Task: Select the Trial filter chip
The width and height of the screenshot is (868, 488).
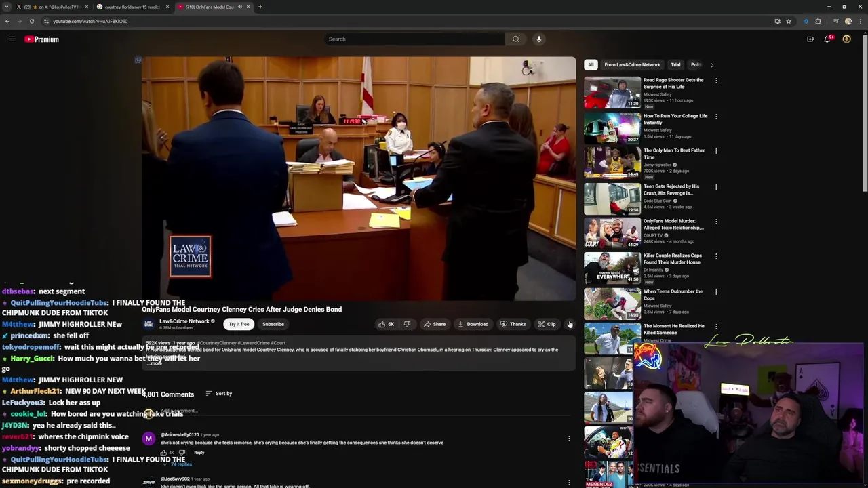Action: click(x=675, y=65)
